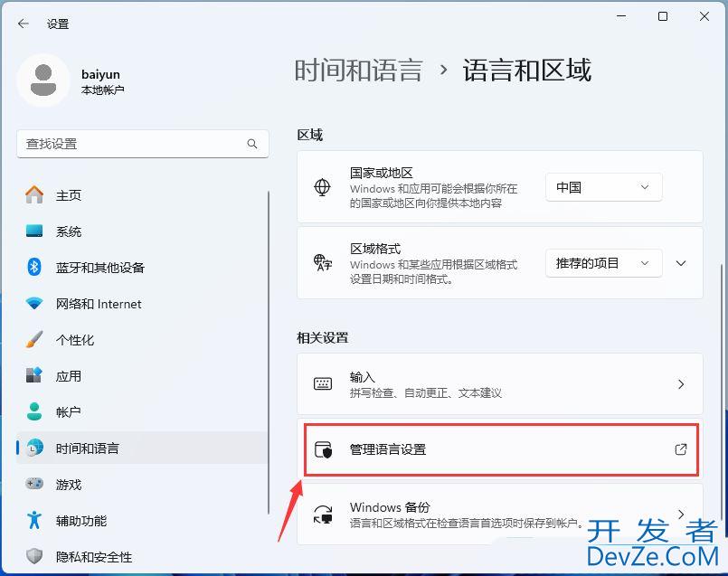Image resolution: width=728 pixels, height=576 pixels.
Task: Click the Windows 备份 row title
Action: tap(390, 507)
